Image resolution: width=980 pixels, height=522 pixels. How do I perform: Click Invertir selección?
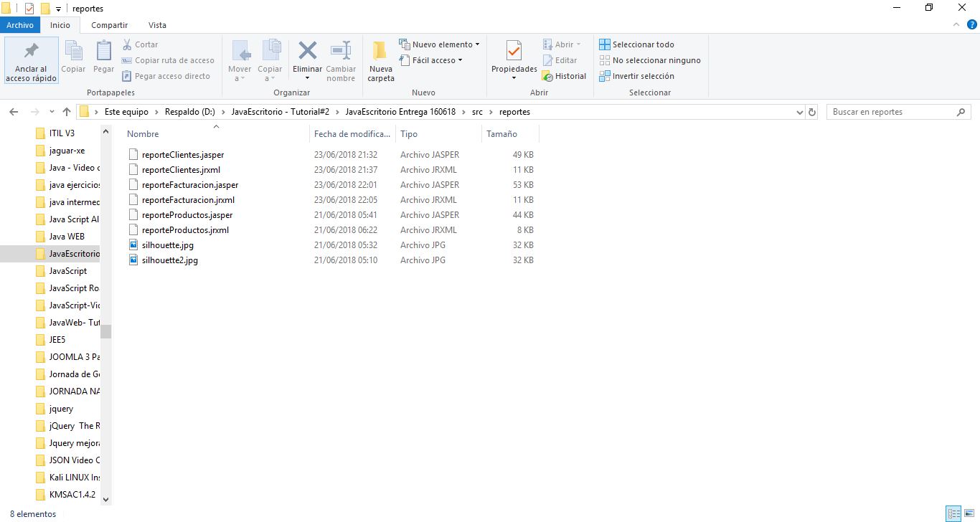click(637, 76)
